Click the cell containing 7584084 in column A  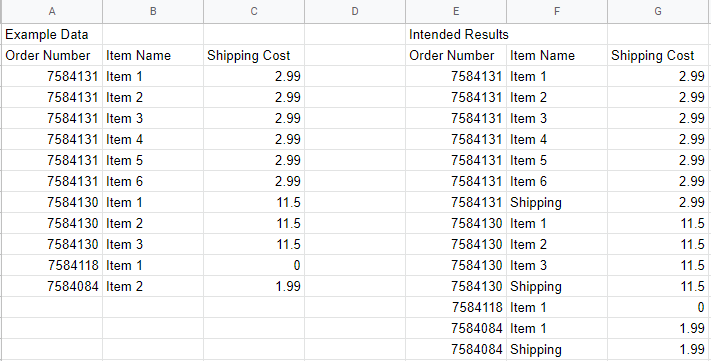[52, 286]
